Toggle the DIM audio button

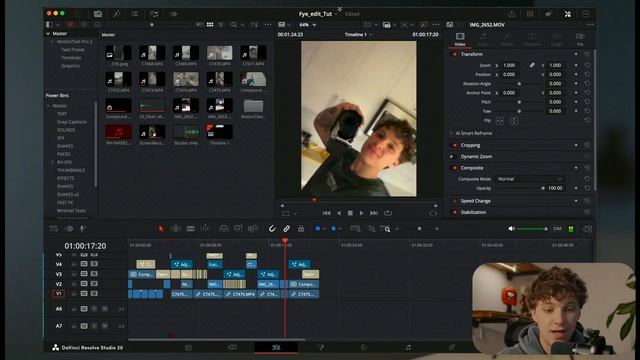[557, 229]
